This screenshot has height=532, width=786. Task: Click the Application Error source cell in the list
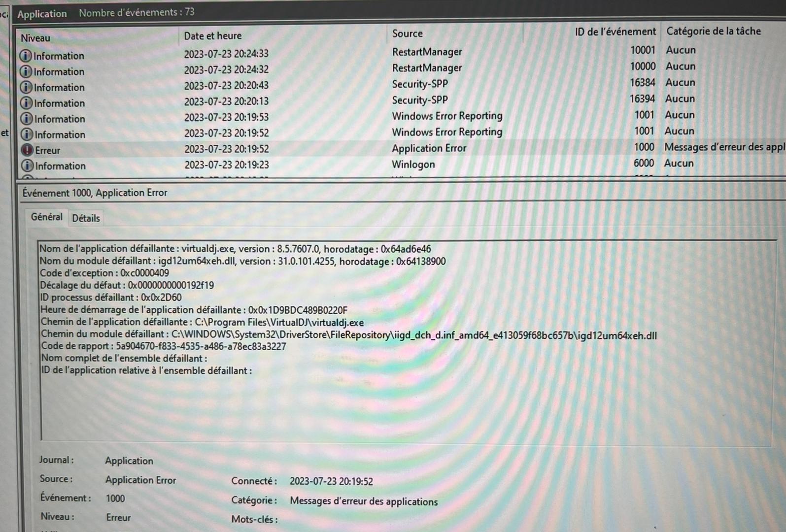pyautogui.click(x=429, y=148)
